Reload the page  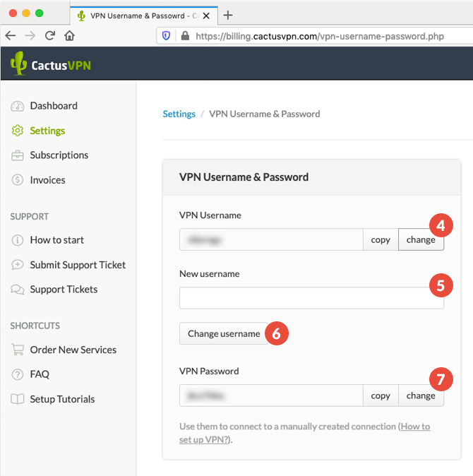coord(50,35)
